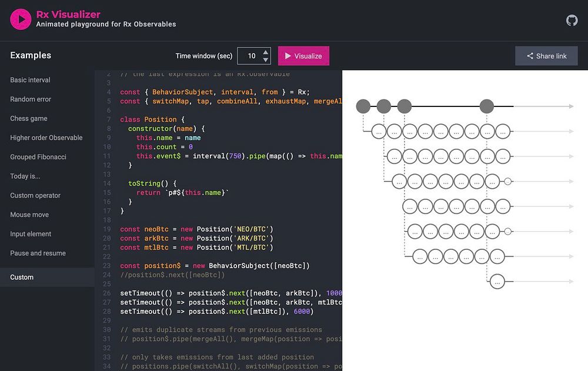Choose the Today is... example
This screenshot has height=371, width=588.
(x=25, y=176)
